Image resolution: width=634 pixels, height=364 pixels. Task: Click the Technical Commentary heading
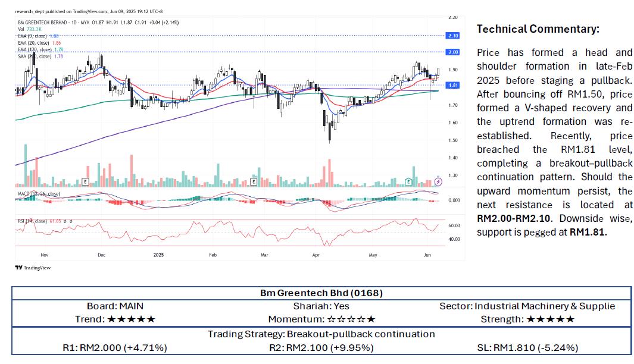[x=538, y=29]
